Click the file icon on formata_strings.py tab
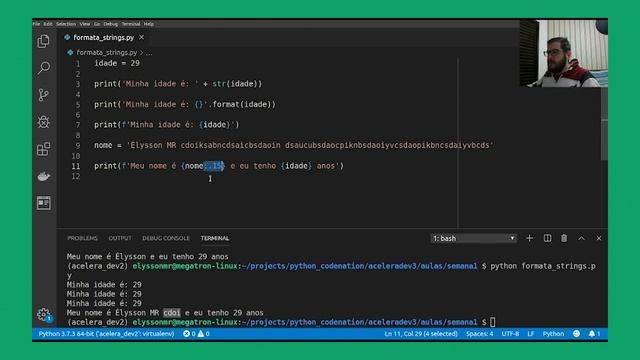 67,37
